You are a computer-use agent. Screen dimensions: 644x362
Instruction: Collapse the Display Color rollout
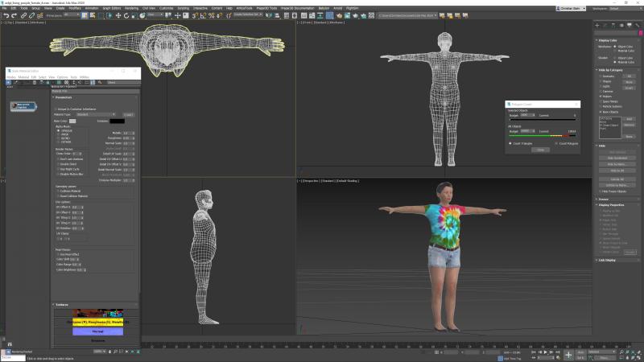point(608,40)
